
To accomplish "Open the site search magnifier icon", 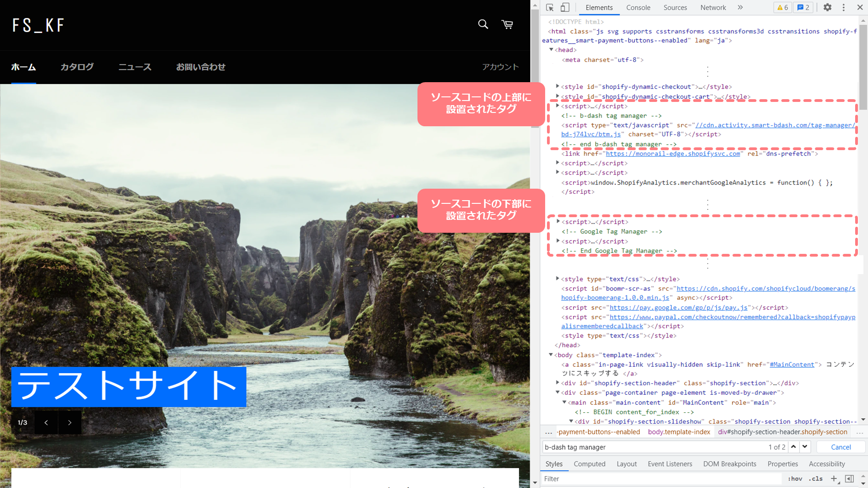I will pyautogui.click(x=483, y=24).
